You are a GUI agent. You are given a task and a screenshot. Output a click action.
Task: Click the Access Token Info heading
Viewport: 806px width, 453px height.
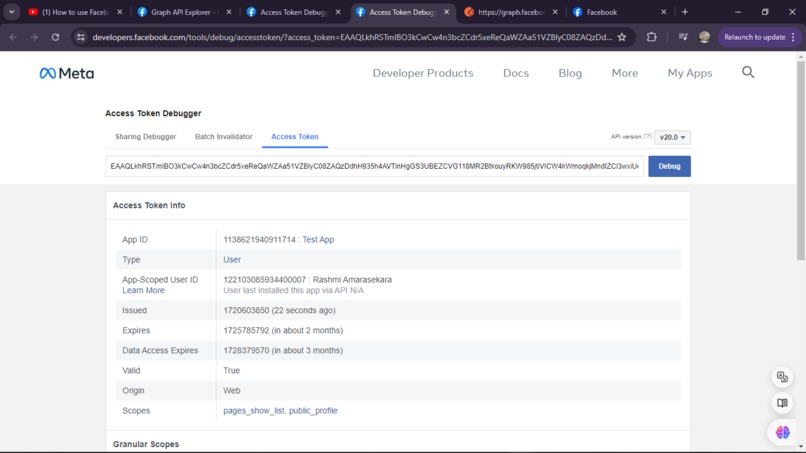(x=149, y=205)
